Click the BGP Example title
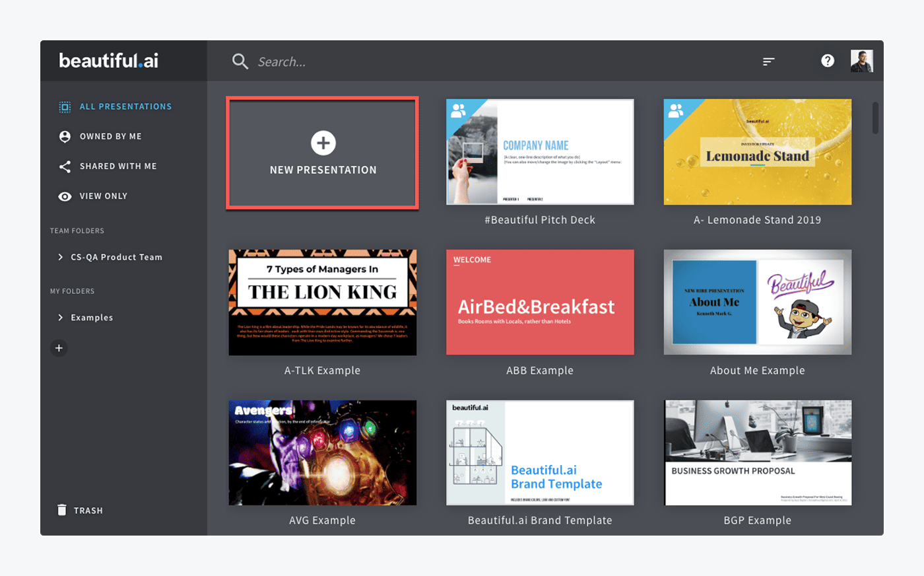This screenshot has height=576, width=924. [x=758, y=521]
